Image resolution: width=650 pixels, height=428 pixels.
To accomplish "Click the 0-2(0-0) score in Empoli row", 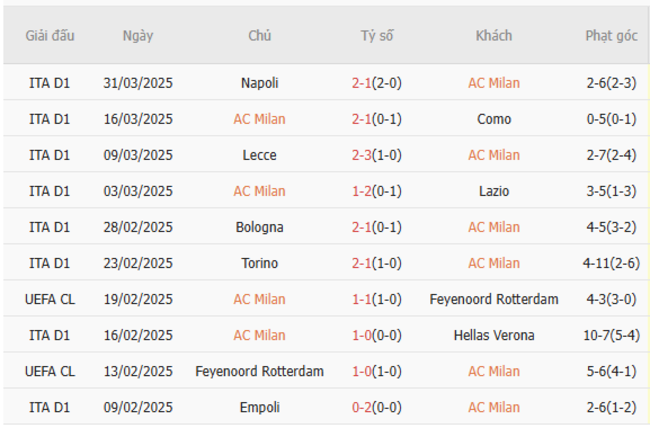I will pos(377,407).
